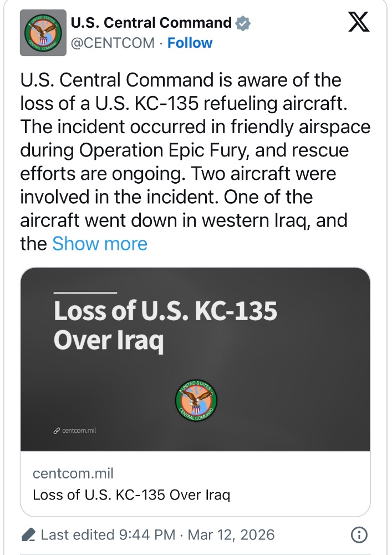Click the blue verified badge
This screenshot has width=392, height=555.
point(243,23)
